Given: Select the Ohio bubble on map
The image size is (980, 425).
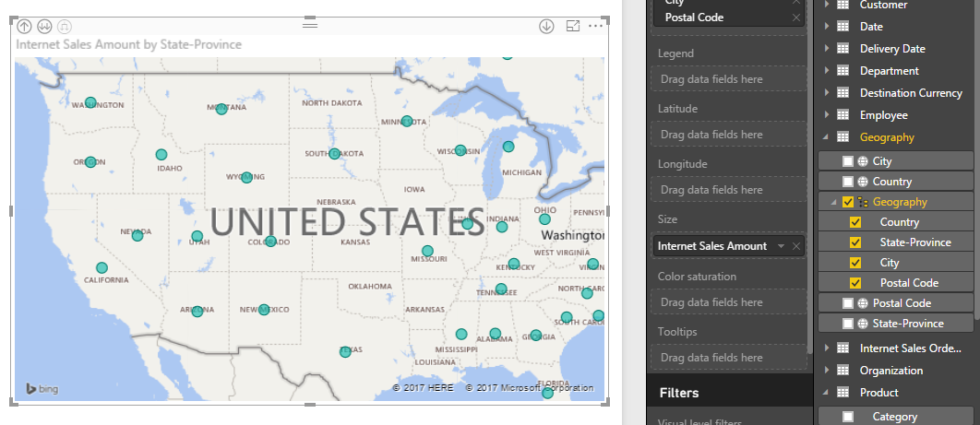Looking at the screenshot, I should (545, 219).
